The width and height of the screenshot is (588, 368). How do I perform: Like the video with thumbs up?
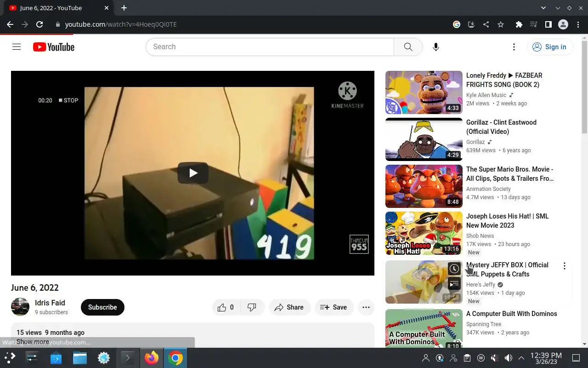tap(226, 307)
